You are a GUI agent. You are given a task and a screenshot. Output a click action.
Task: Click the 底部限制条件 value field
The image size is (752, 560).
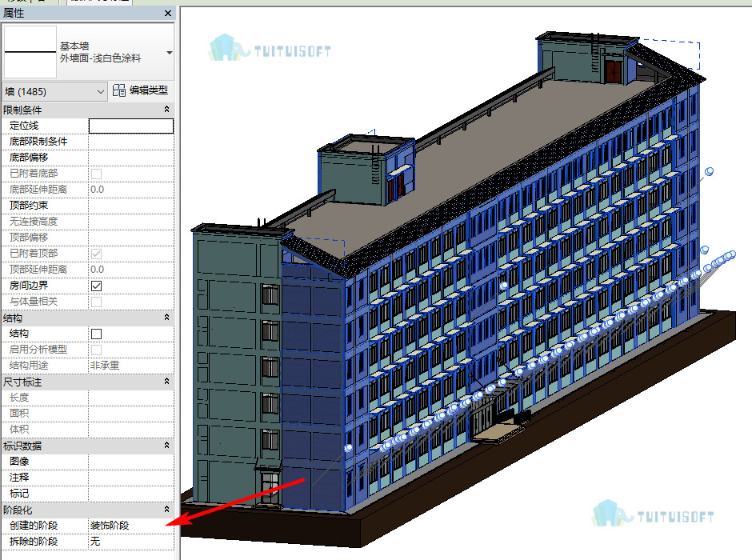coord(131,142)
